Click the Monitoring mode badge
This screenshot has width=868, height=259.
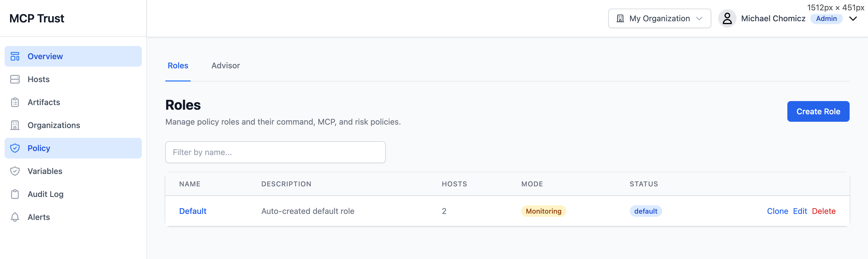tap(543, 211)
